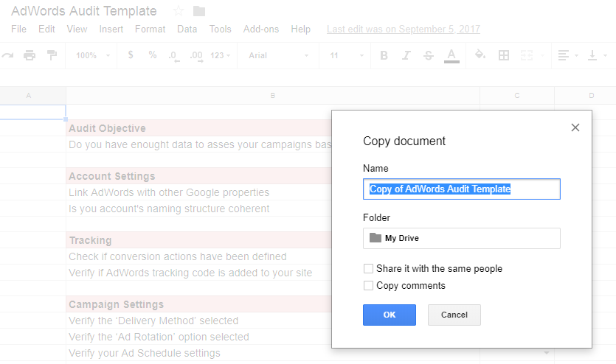This screenshot has height=364, width=616.
Task: Open the Arial font dropdown
Action: point(278,55)
